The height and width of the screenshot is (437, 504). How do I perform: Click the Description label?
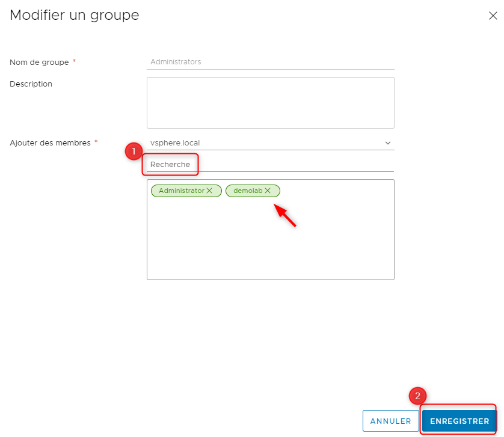point(31,84)
